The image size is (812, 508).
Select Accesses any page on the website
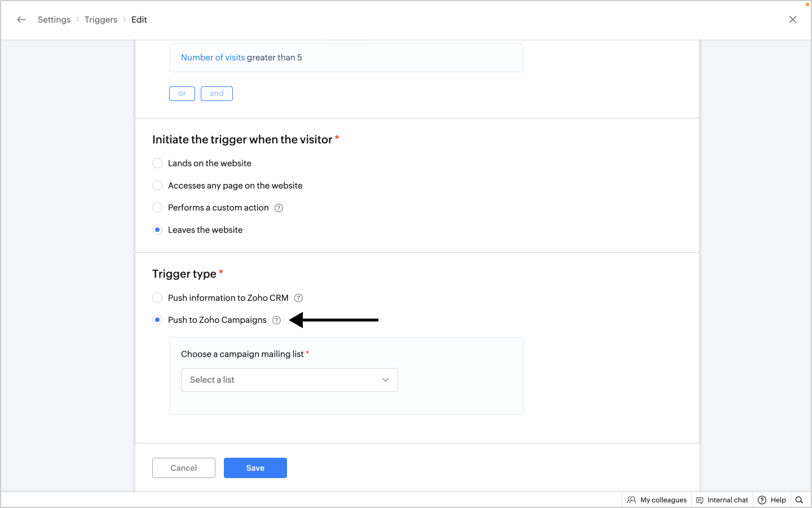pos(157,186)
